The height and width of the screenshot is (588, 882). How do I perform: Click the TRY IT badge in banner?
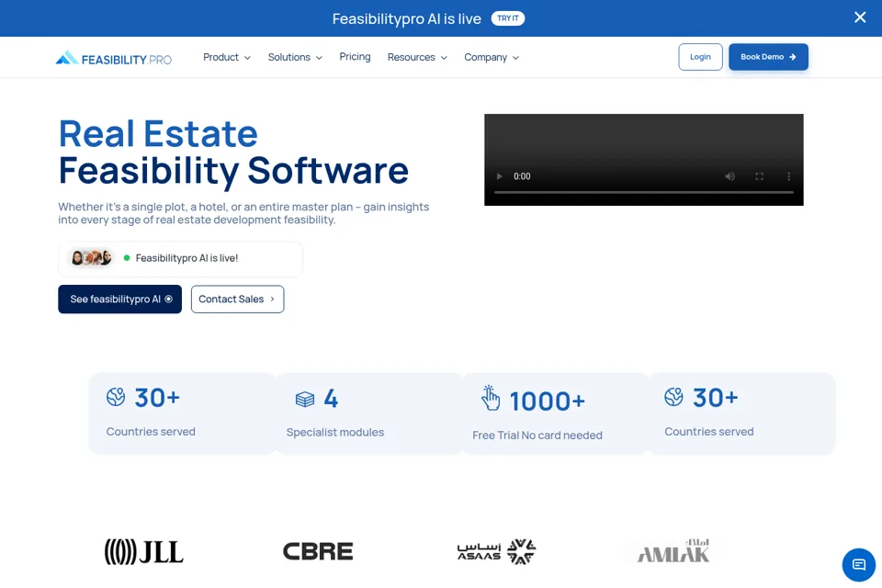507,18
